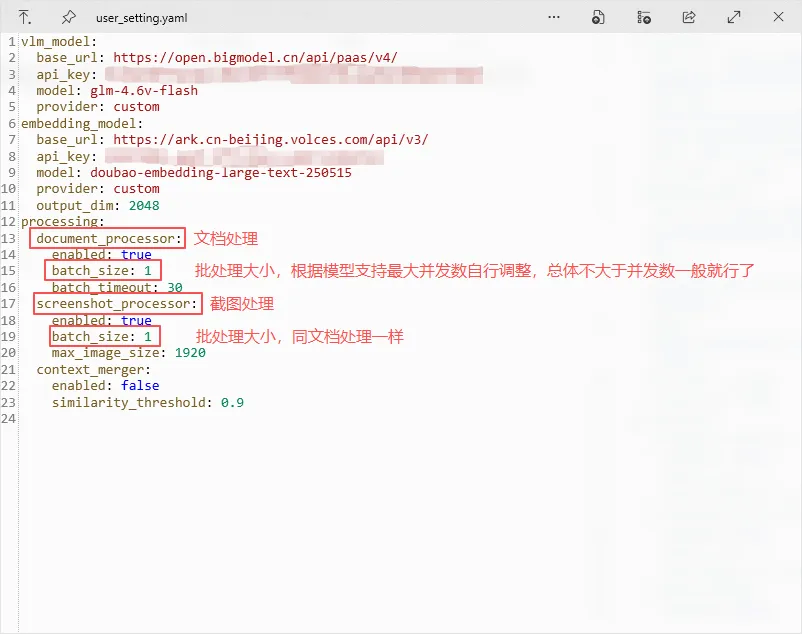Select line number 12 in the gutter
802x634 pixels.
9,221
